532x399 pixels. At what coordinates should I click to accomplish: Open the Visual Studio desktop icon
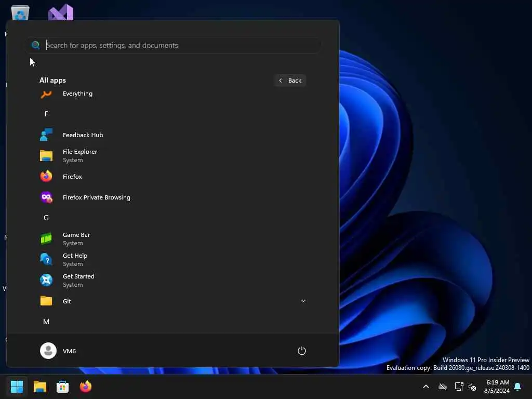click(x=60, y=12)
